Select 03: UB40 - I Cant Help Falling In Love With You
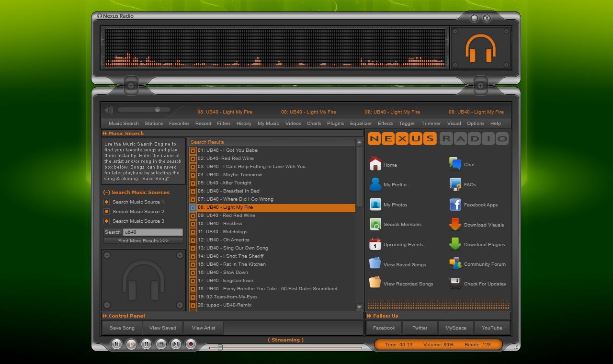The image size is (613, 364). (251, 167)
